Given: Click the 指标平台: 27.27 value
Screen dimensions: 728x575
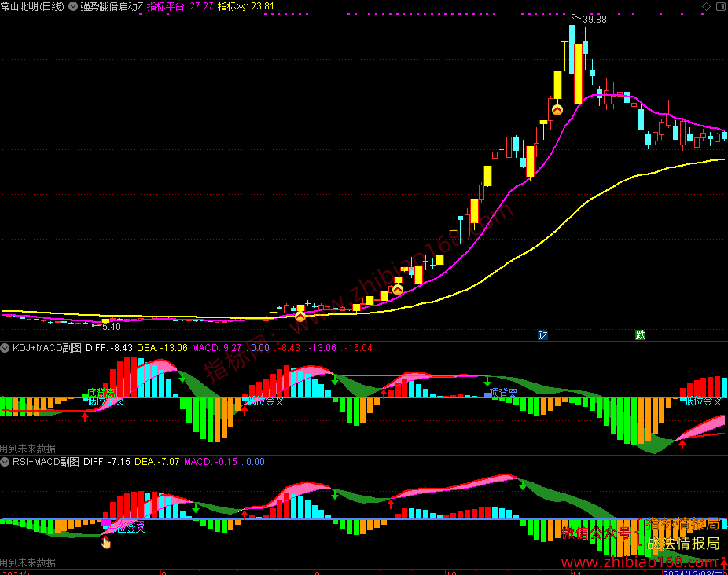Looking at the screenshot, I should 180,6.
